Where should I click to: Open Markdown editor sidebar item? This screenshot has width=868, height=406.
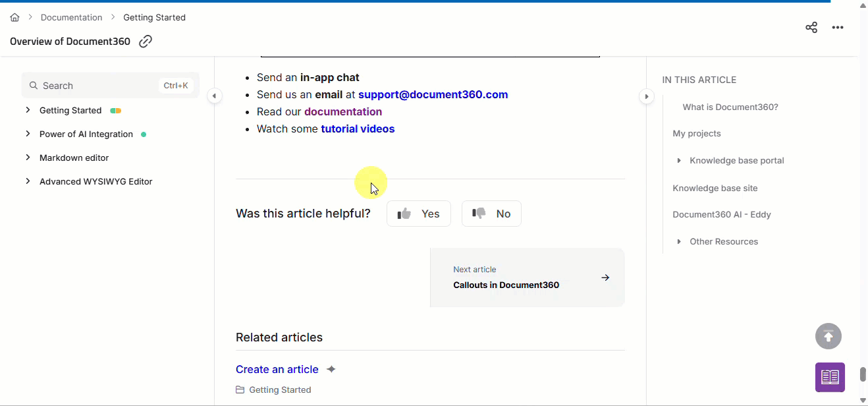pyautogui.click(x=74, y=158)
